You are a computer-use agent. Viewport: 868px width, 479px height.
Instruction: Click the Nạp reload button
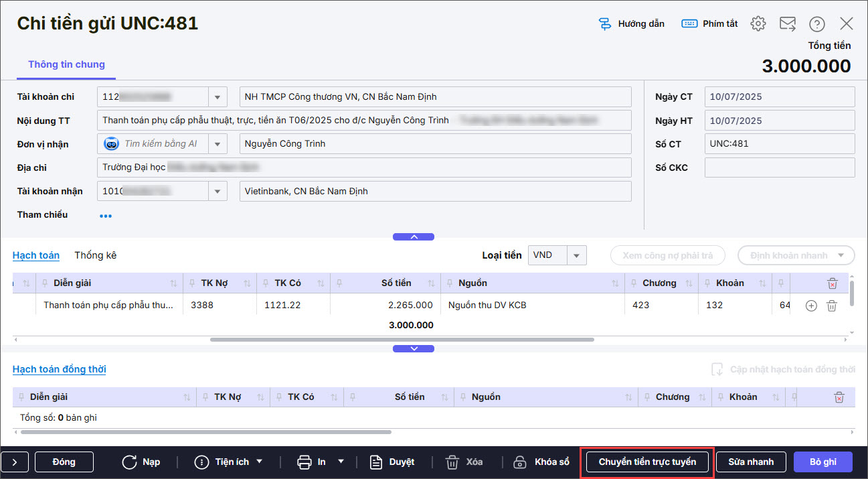(x=142, y=462)
